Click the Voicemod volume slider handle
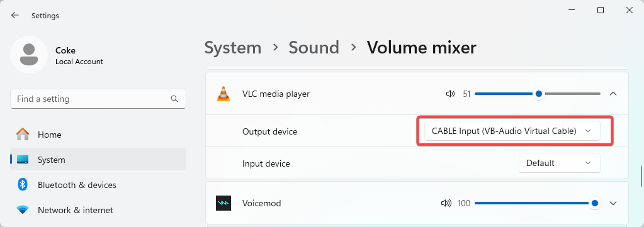The image size is (644, 227). 594,203
